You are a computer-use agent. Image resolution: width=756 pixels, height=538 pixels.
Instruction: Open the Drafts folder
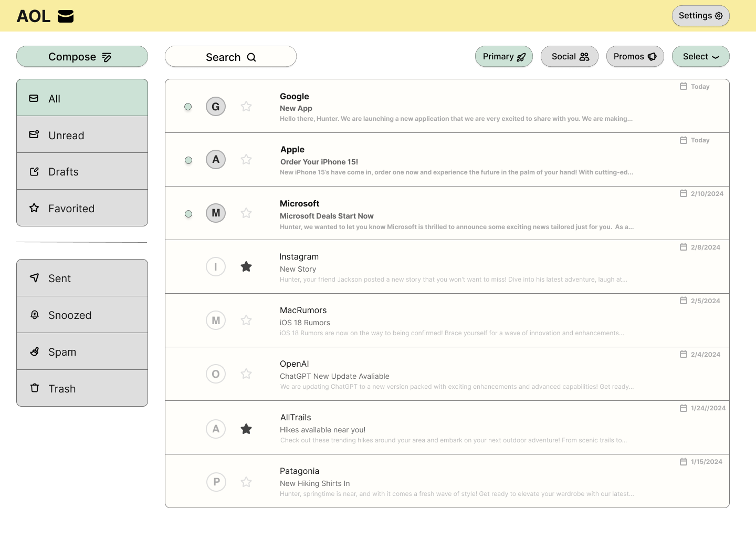click(x=82, y=171)
